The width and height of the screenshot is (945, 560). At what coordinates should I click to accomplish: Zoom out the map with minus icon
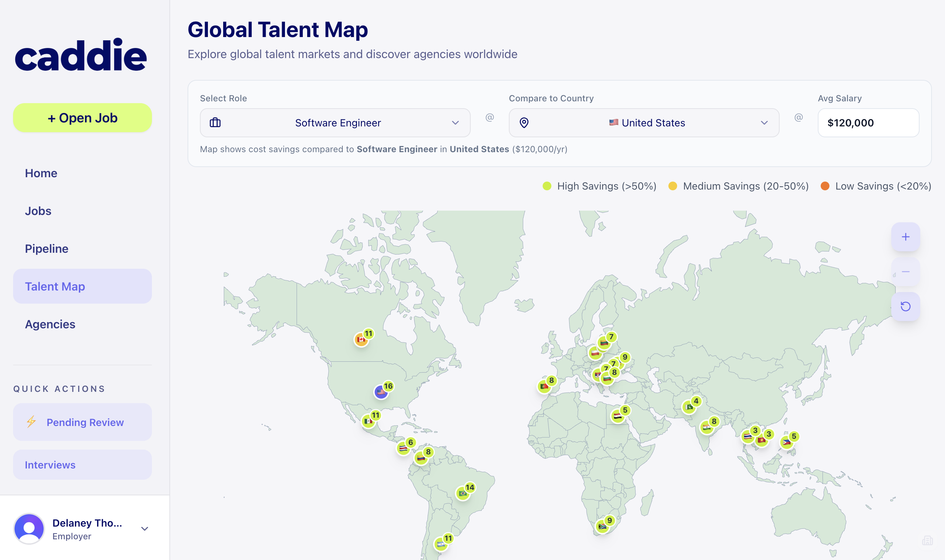pyautogui.click(x=905, y=272)
